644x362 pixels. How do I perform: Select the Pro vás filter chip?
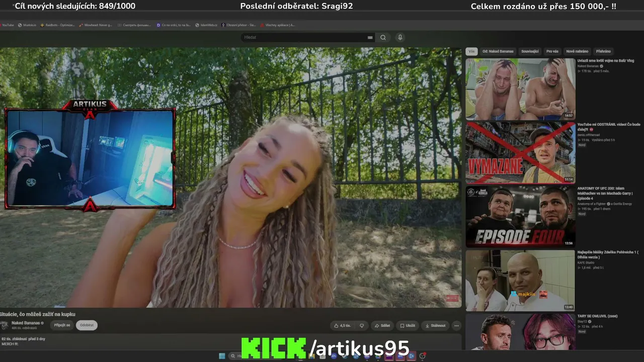coord(552,51)
